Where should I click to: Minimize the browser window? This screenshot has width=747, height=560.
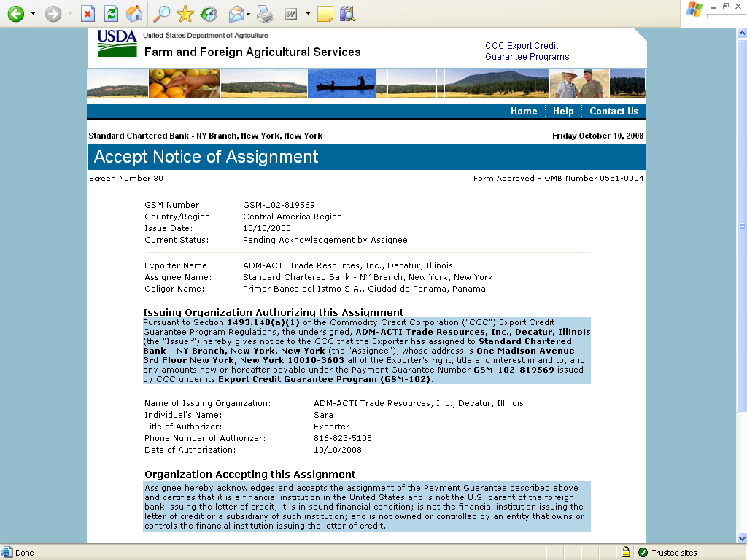[x=713, y=7]
